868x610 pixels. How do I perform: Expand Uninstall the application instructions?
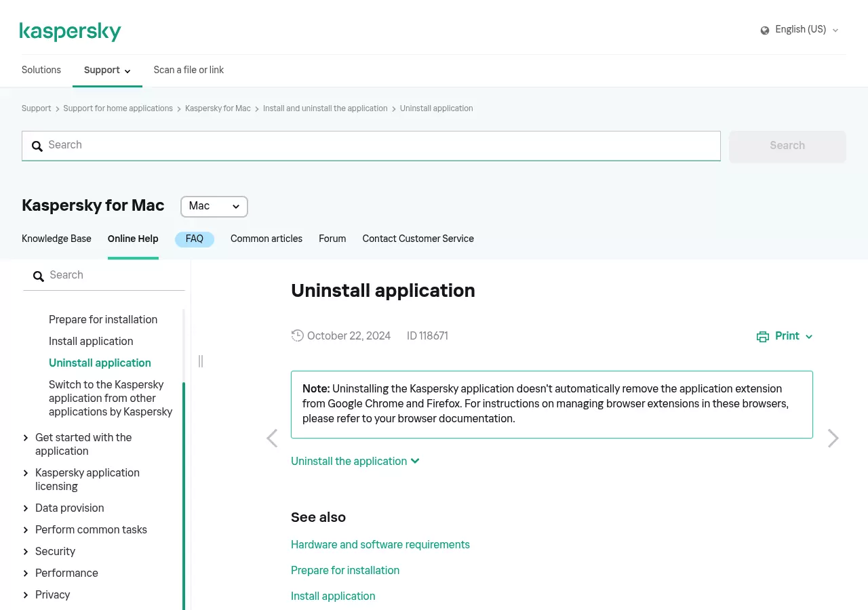(355, 462)
